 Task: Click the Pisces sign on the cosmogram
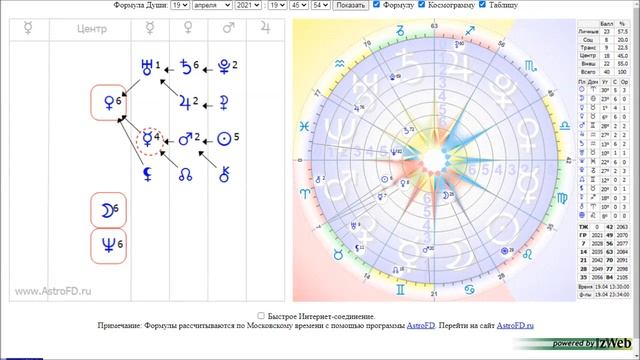click(x=304, y=127)
